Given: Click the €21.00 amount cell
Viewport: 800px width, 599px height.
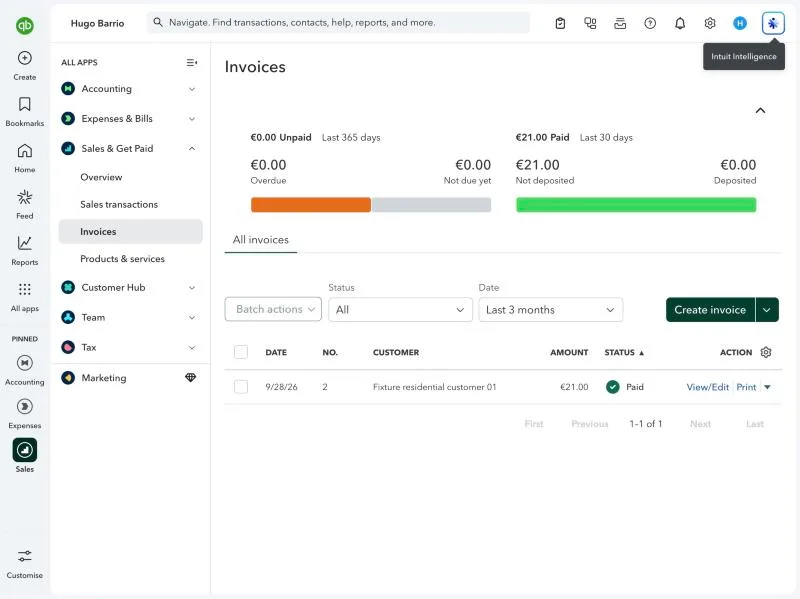Looking at the screenshot, I should click(x=574, y=387).
